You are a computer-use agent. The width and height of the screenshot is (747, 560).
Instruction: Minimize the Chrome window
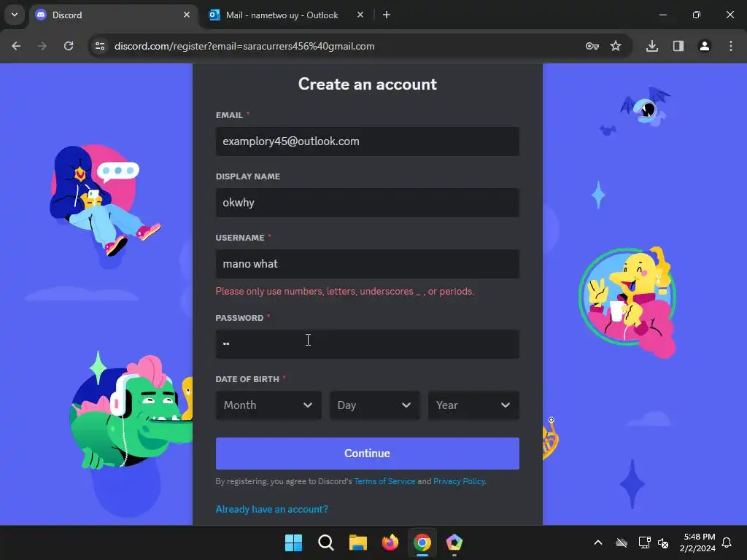(662, 15)
